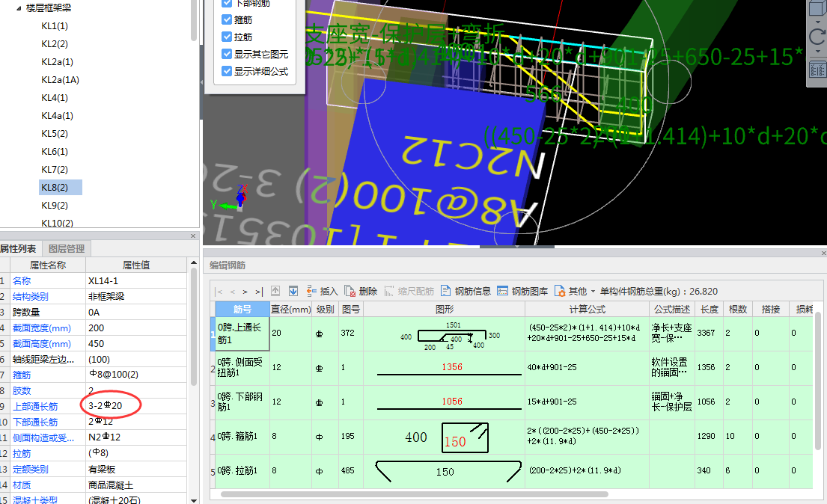Click the 材质 property link
Viewport: 827px width, 504px height.
22,485
